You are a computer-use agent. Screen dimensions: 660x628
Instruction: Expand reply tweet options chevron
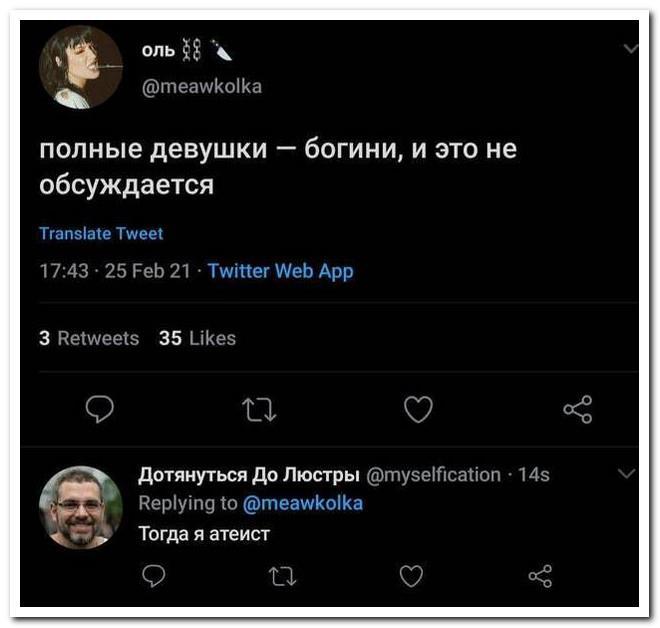click(x=626, y=473)
